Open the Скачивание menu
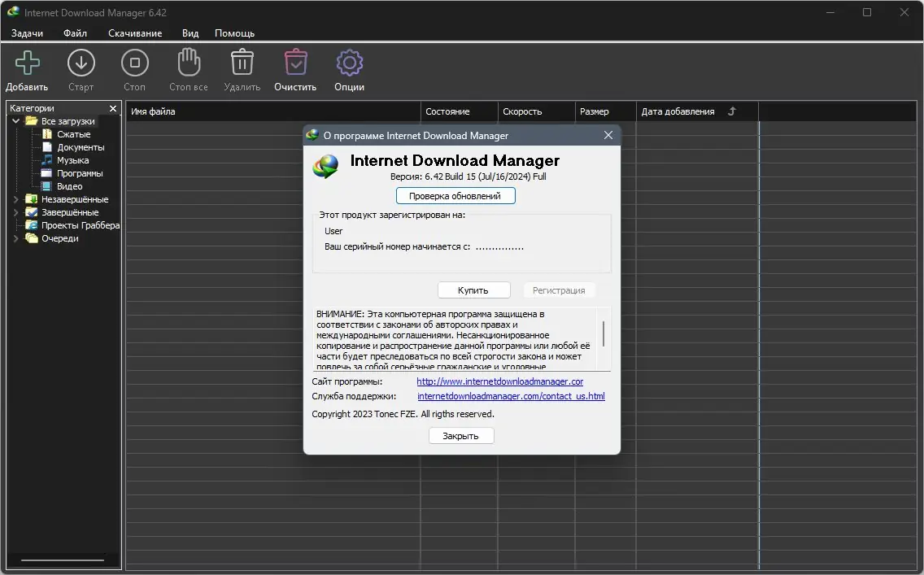Viewport: 924px width, 575px height. (135, 33)
